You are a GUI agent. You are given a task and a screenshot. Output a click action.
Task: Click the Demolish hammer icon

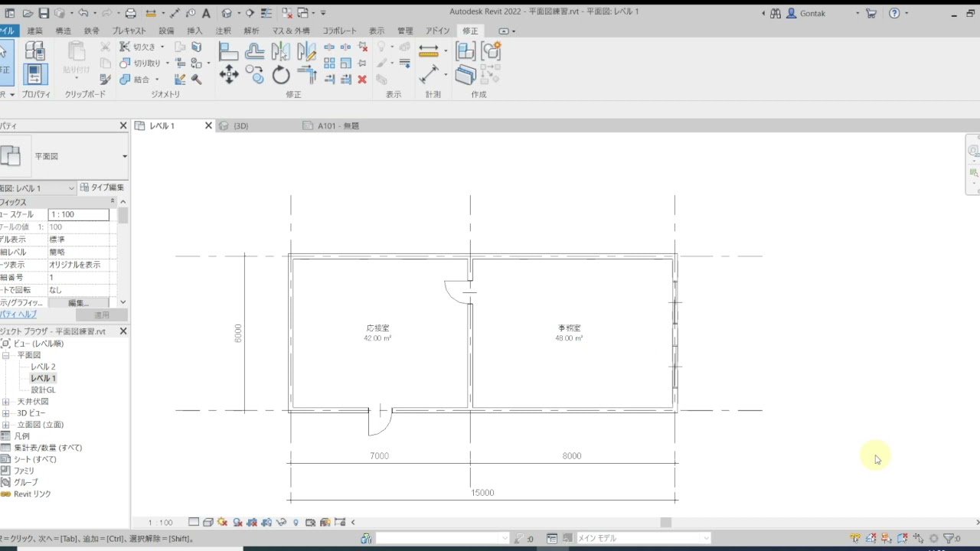[196, 79]
